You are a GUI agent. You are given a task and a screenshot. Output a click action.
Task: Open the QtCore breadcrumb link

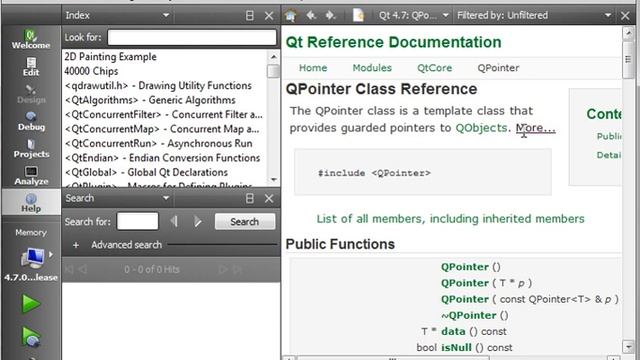[435, 68]
